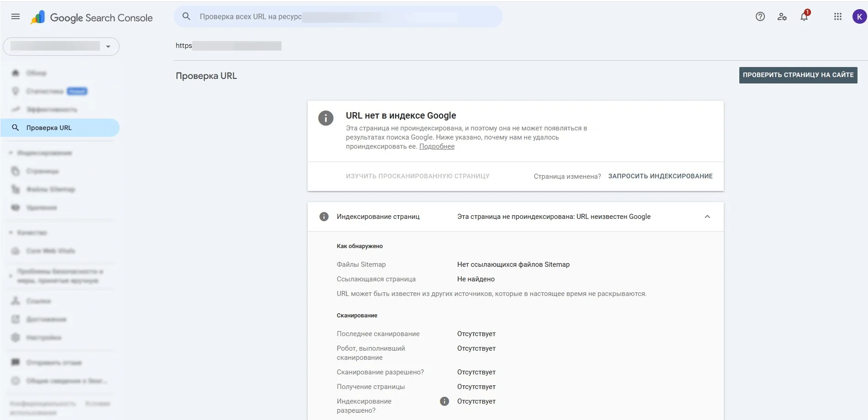The image size is (868, 420).
Task: Follow the Подробнее link
Action: pyautogui.click(x=437, y=146)
